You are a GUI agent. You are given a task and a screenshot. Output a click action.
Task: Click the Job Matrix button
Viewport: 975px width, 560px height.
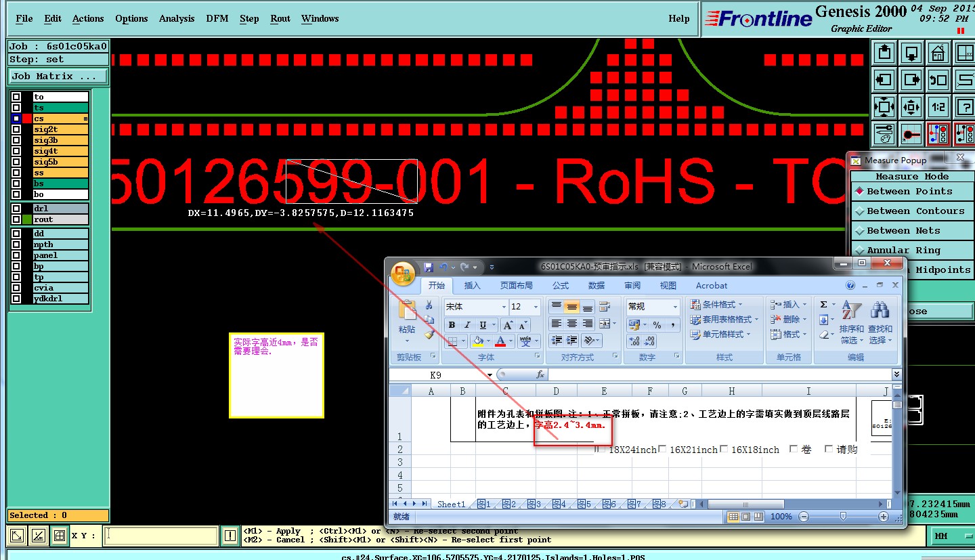[58, 76]
